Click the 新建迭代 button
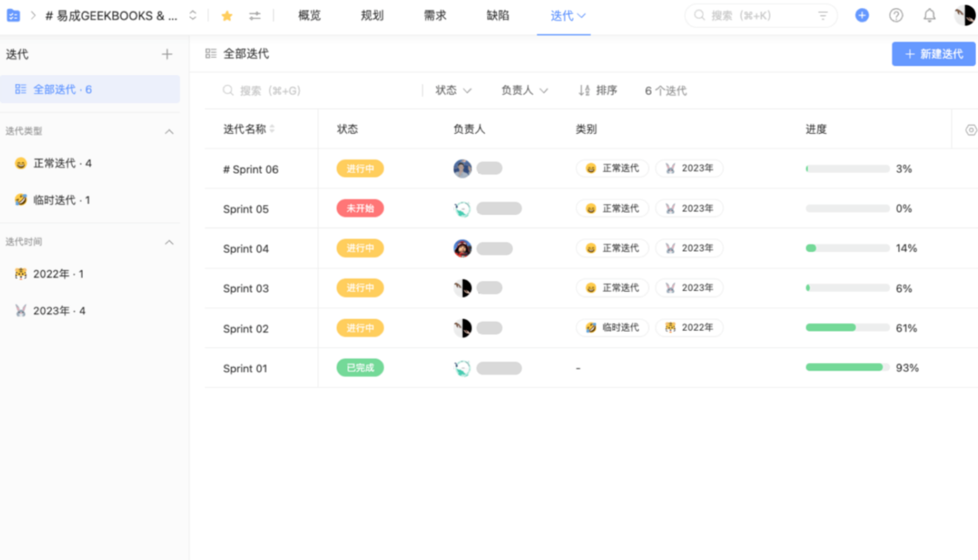The height and width of the screenshot is (560, 978). point(934,54)
